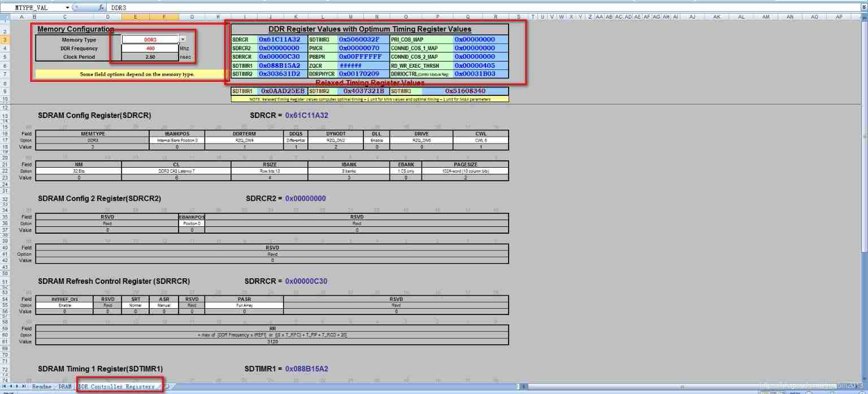The width and height of the screenshot is (868, 394).
Task: Click the Insert Worksheet icon after the tabs
Action: 166,386
